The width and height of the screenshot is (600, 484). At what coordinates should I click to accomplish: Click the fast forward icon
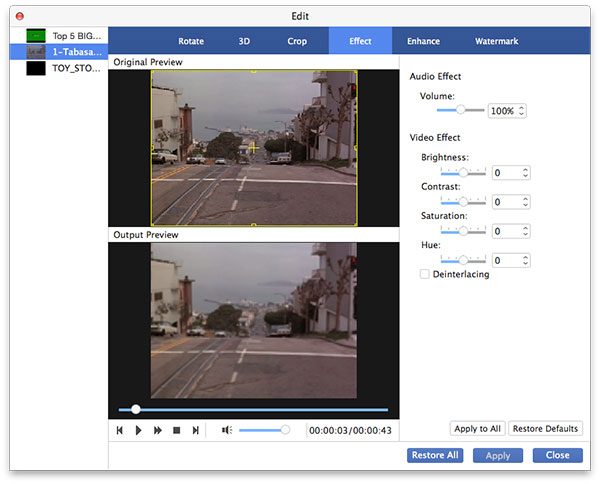(157, 430)
